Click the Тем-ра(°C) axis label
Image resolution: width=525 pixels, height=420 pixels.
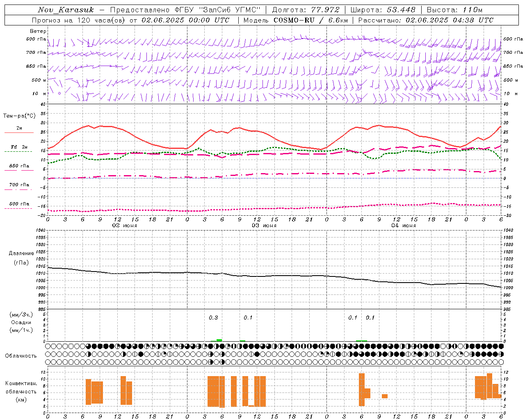click(x=19, y=116)
